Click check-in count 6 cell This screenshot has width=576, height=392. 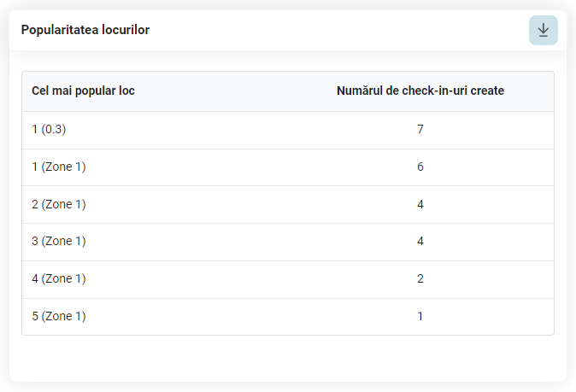[420, 167]
